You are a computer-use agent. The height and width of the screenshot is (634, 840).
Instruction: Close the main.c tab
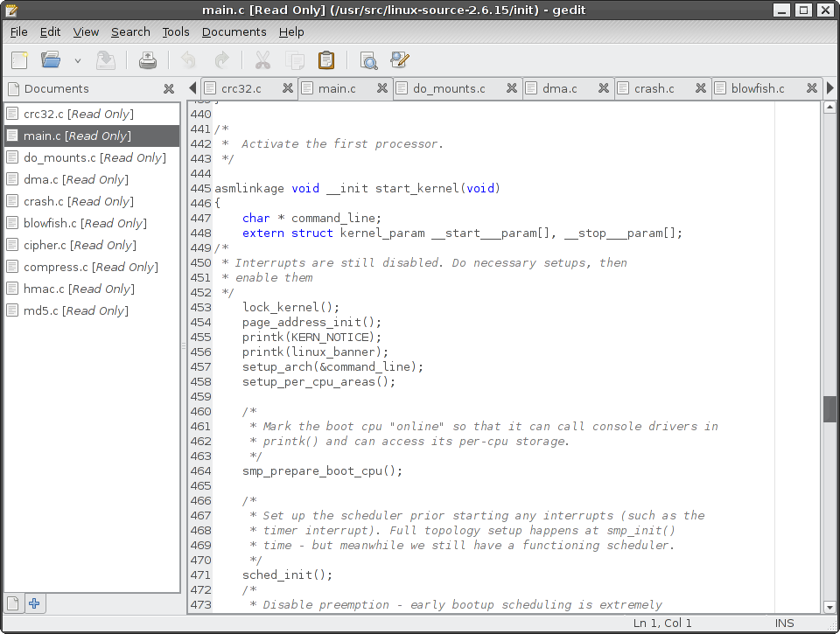[382, 88]
